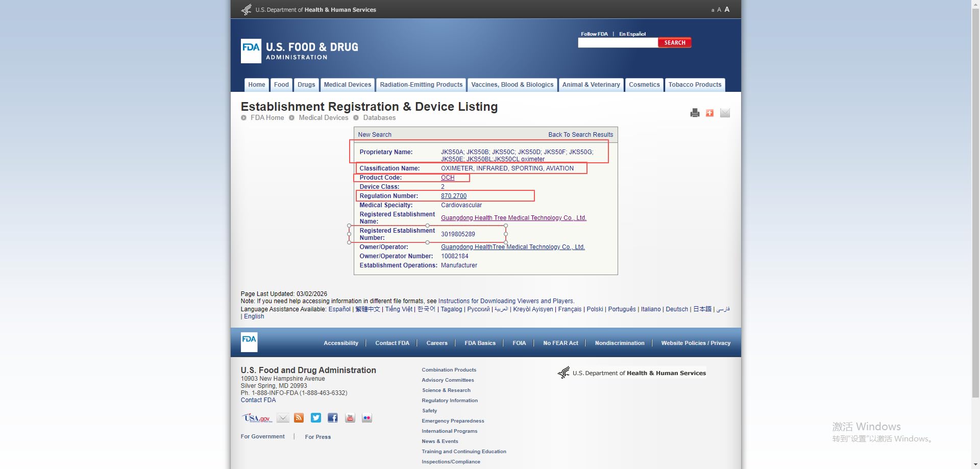Click the FDA logo in the header
This screenshot has width=980, height=469.
click(251, 51)
